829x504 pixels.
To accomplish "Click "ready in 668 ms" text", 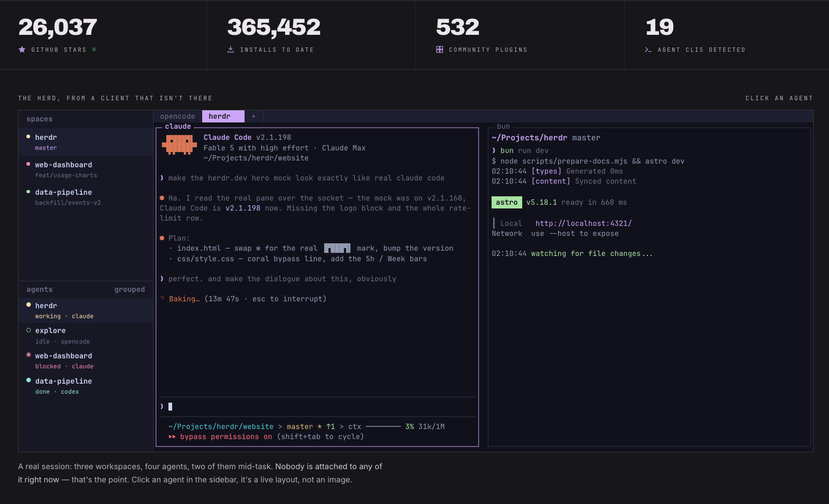I will pyautogui.click(x=594, y=202).
